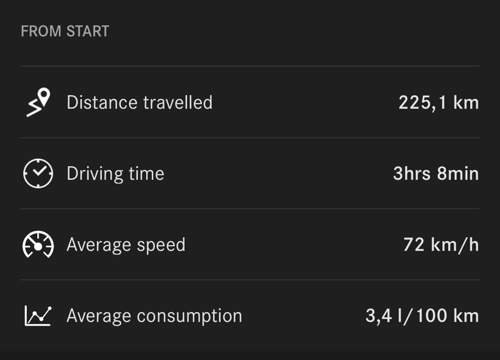Click divider between Average speed and Average consumption
The image size is (500, 360).
(250, 280)
